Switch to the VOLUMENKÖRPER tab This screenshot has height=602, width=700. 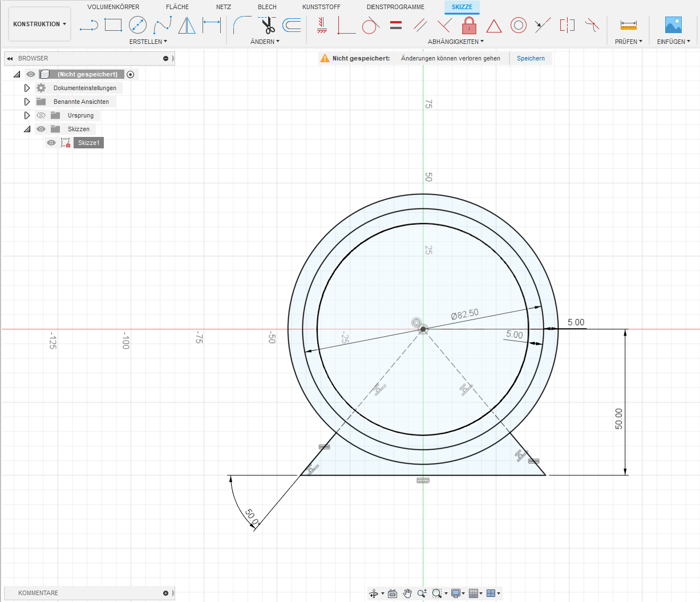[113, 7]
